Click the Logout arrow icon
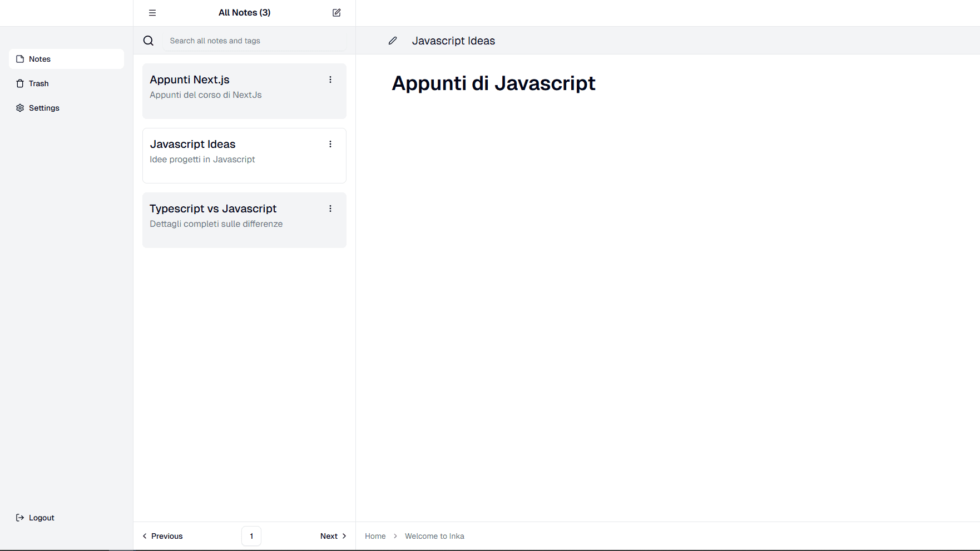The image size is (980, 551). [20, 518]
